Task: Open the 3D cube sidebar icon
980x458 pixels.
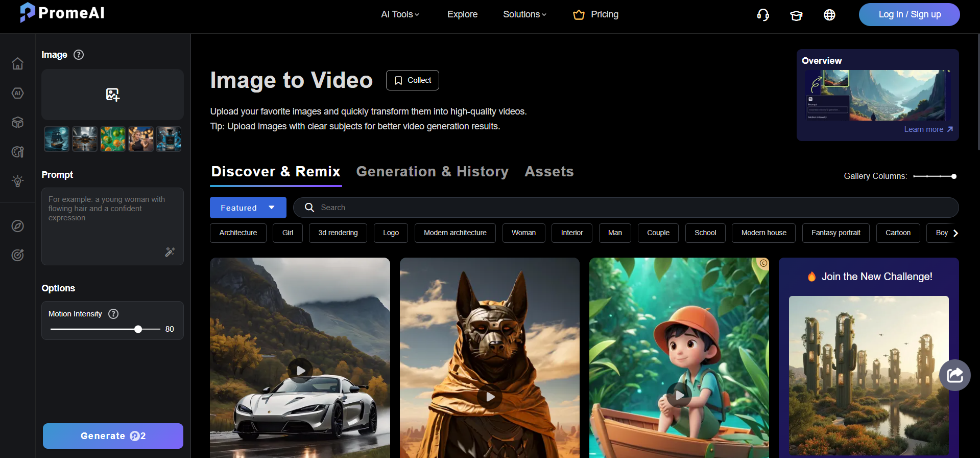Action: (17, 122)
